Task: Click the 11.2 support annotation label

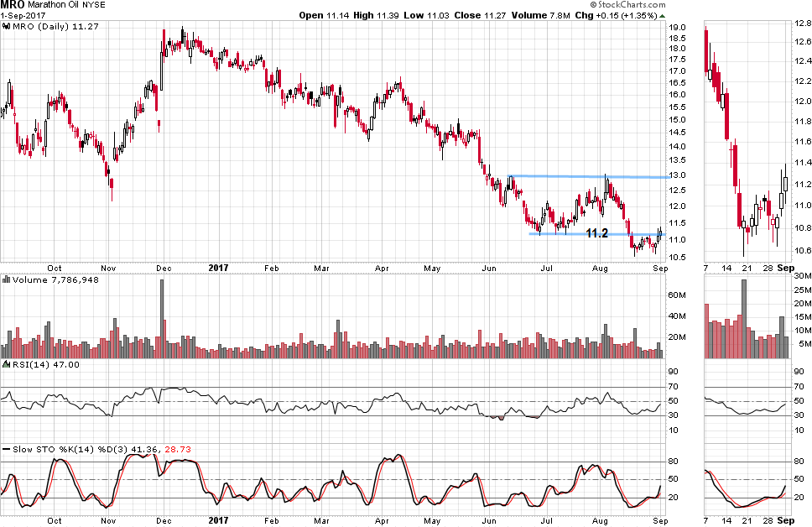Action: click(596, 233)
